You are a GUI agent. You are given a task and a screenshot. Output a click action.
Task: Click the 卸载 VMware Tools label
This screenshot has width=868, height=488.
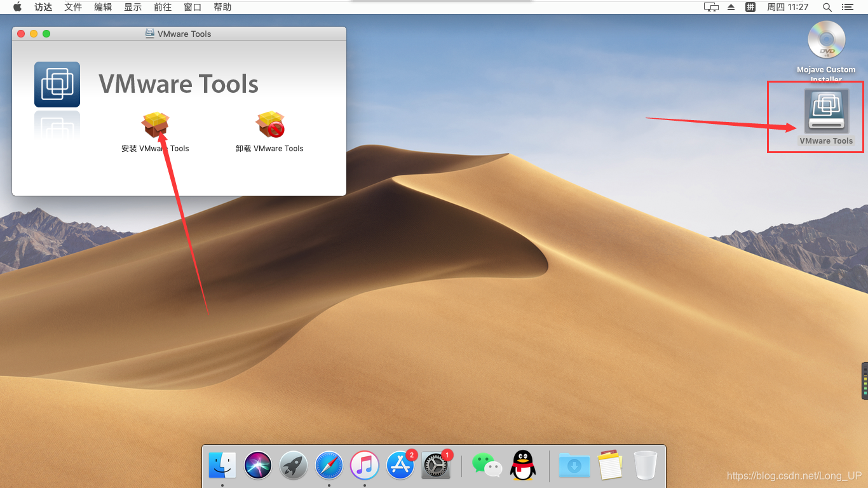269,149
